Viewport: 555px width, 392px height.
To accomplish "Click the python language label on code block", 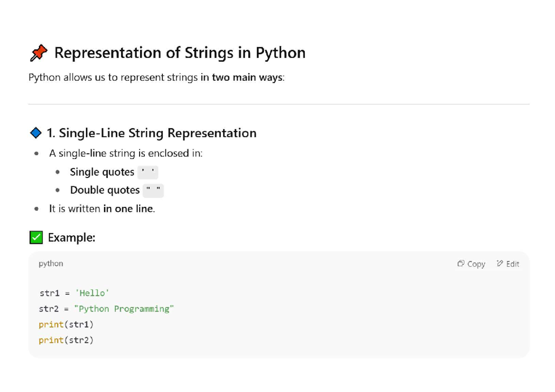I will click(x=50, y=263).
